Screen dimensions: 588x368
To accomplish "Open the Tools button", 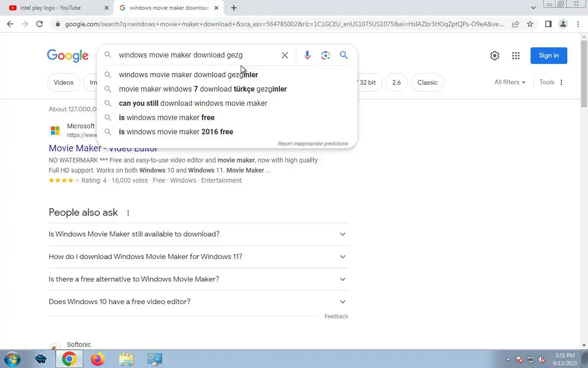I will (x=547, y=82).
